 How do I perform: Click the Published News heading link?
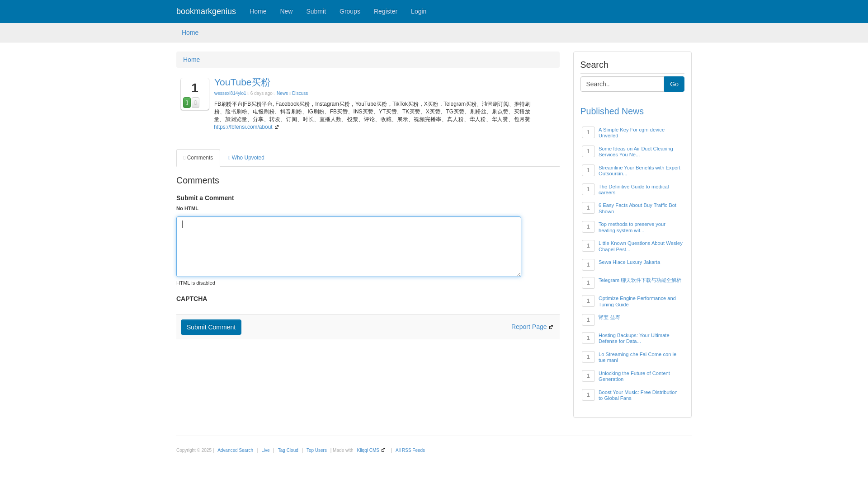[612, 111]
